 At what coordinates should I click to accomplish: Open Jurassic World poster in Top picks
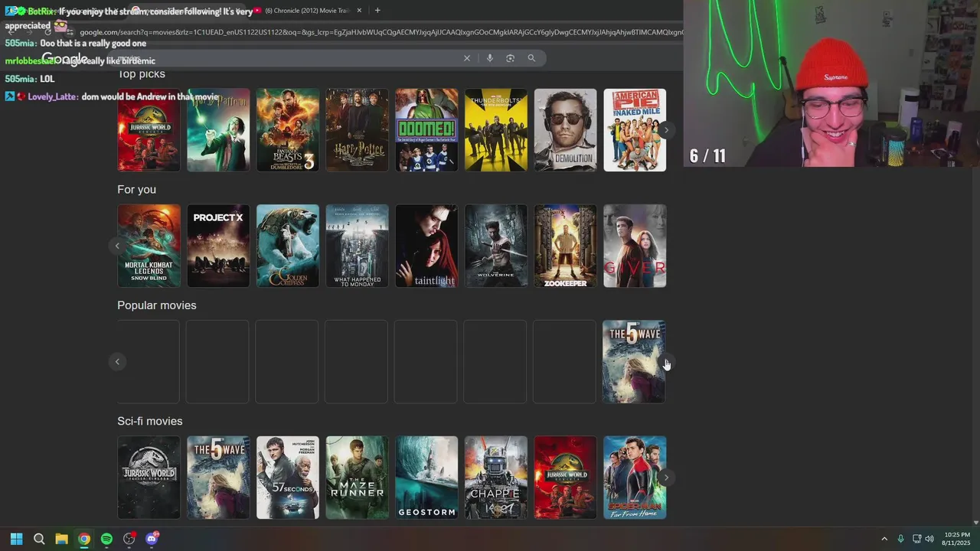(149, 130)
